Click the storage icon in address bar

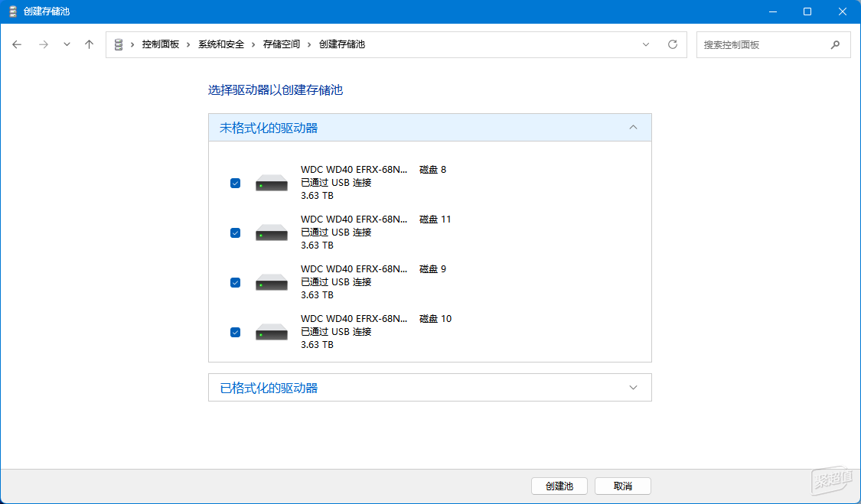118,44
